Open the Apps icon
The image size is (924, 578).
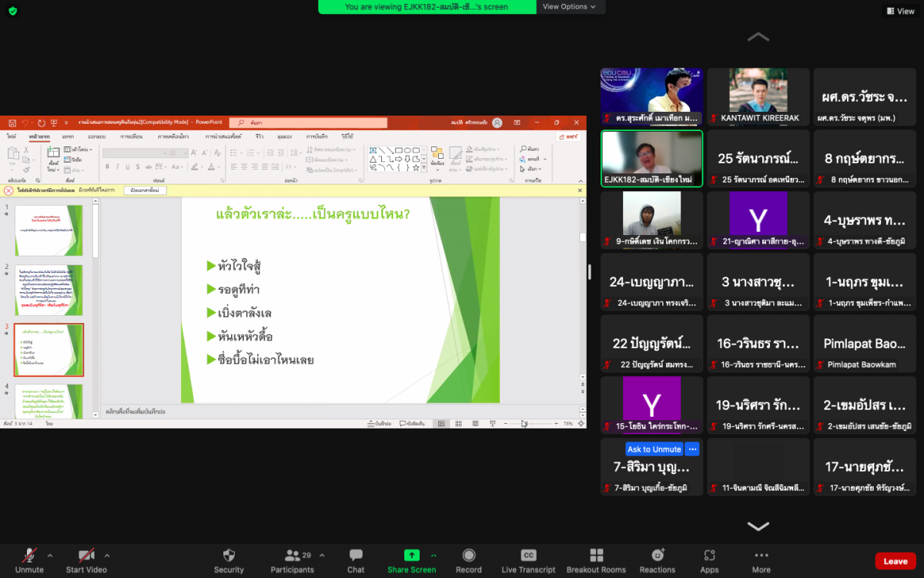pyautogui.click(x=709, y=556)
